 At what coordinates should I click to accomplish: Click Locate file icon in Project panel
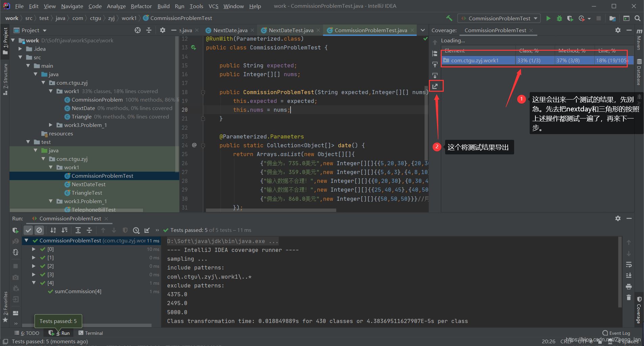point(137,30)
